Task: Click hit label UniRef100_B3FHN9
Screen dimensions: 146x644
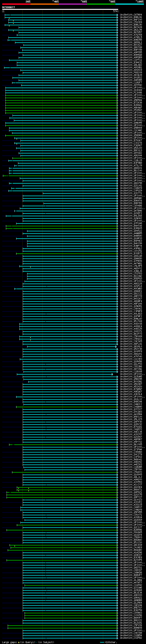Action: pos(131,163)
